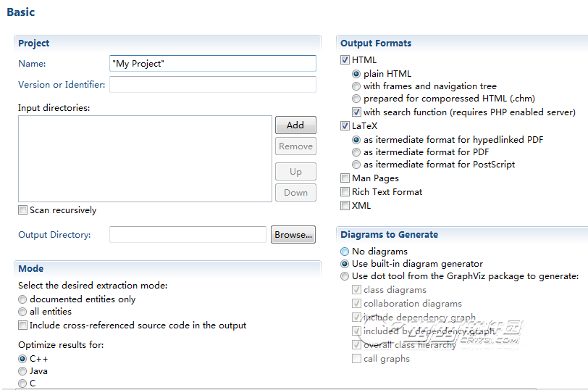This screenshot has width=588, height=390.
Task: Select the 'No diagrams' radio button
Action: tap(345, 252)
